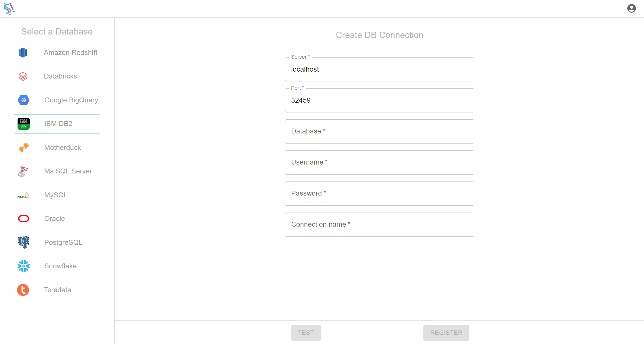Click the Amazon Redshift database icon
Image resolution: width=644 pixels, height=344 pixels.
(23, 53)
